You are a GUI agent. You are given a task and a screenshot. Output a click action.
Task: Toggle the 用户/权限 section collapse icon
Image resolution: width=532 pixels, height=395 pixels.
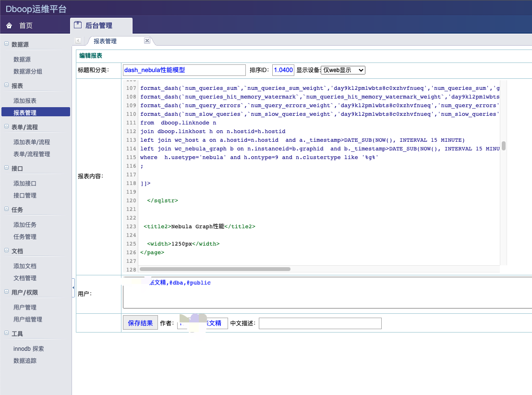point(6,292)
